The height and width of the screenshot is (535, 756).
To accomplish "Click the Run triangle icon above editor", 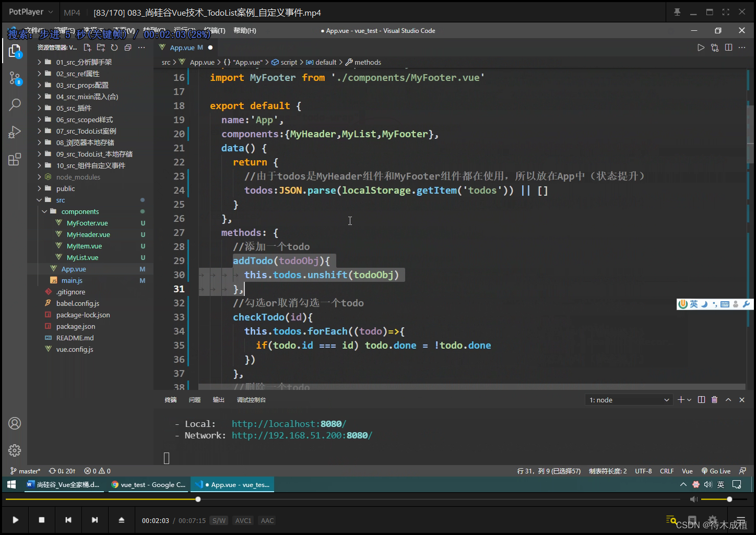I will (x=701, y=47).
